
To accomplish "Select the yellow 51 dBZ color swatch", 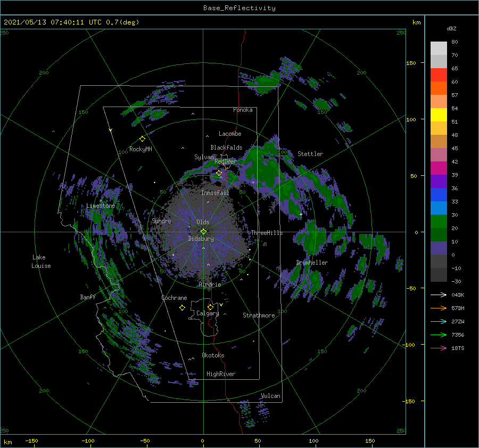I will [439, 115].
